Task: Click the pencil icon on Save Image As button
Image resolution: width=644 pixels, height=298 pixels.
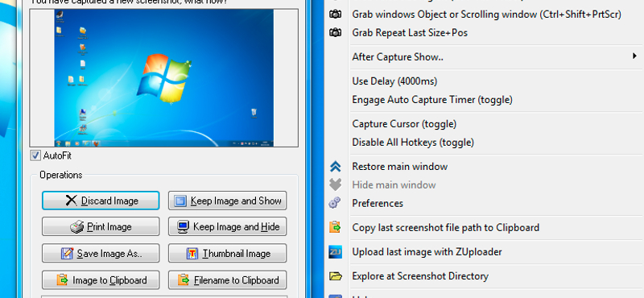Action: 67,253
